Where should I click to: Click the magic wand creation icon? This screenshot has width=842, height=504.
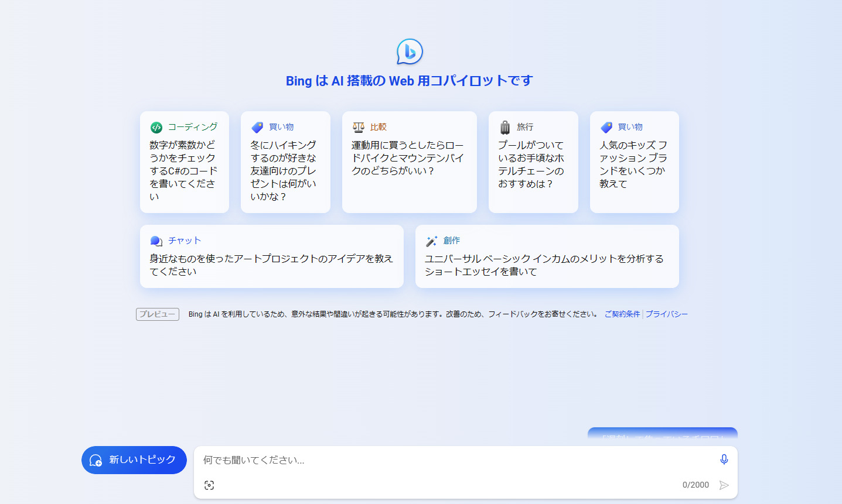point(431,241)
